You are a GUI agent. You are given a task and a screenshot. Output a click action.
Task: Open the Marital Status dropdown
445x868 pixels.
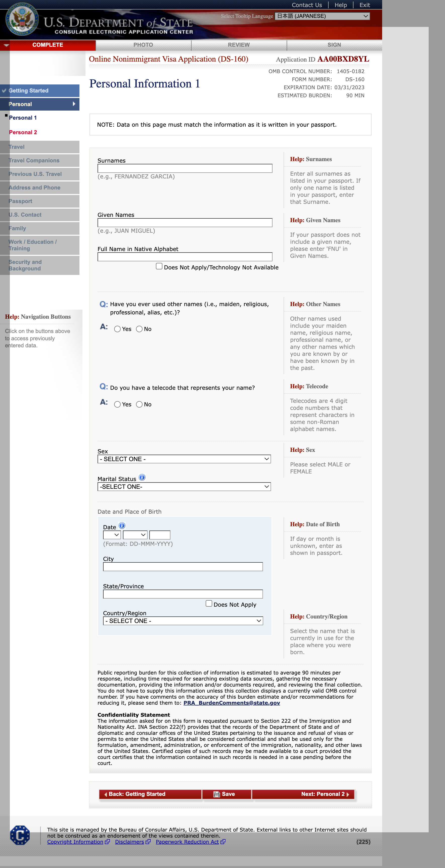click(x=184, y=487)
